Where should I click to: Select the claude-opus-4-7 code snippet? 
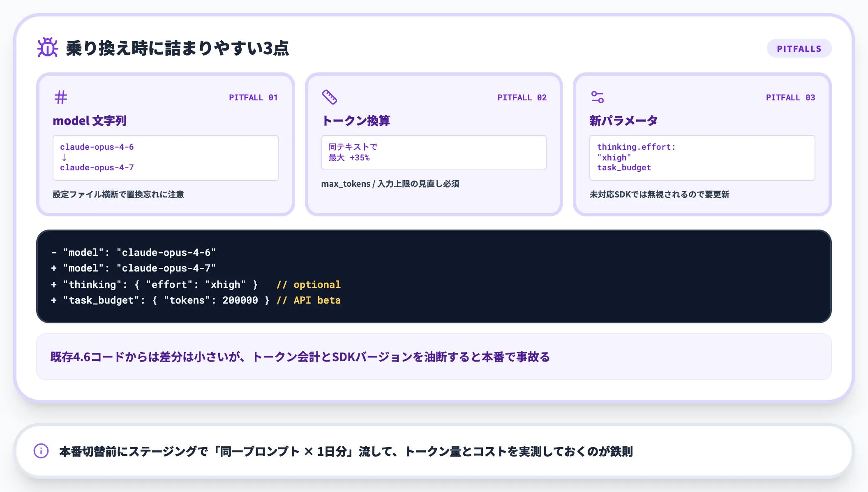[x=97, y=167]
